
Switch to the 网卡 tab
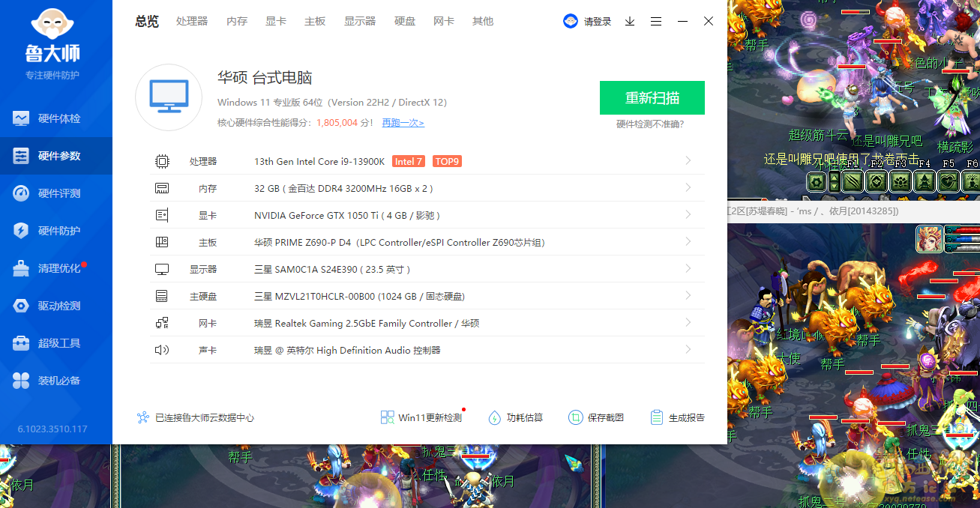pos(444,21)
